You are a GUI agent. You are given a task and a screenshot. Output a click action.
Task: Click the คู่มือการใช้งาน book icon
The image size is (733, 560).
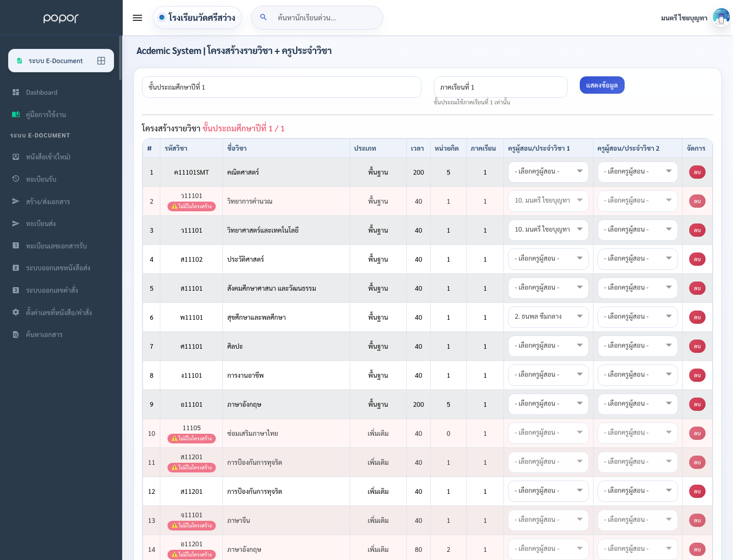click(x=16, y=115)
